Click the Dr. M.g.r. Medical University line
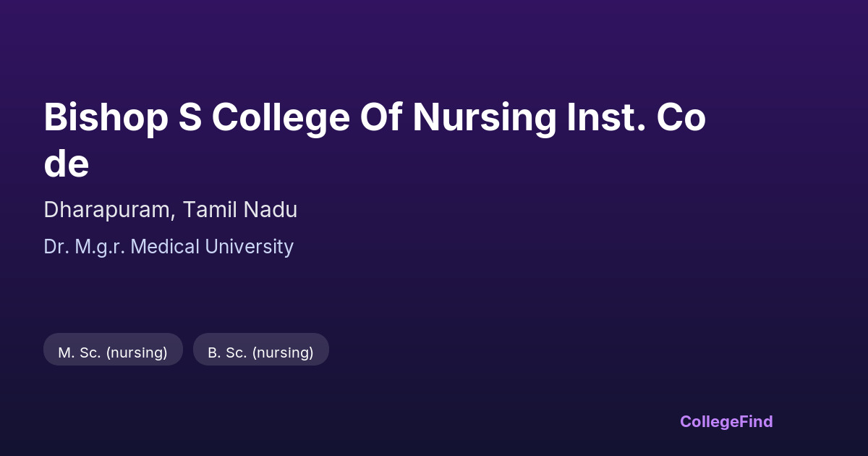The width and height of the screenshot is (868, 456). pyautogui.click(x=169, y=247)
